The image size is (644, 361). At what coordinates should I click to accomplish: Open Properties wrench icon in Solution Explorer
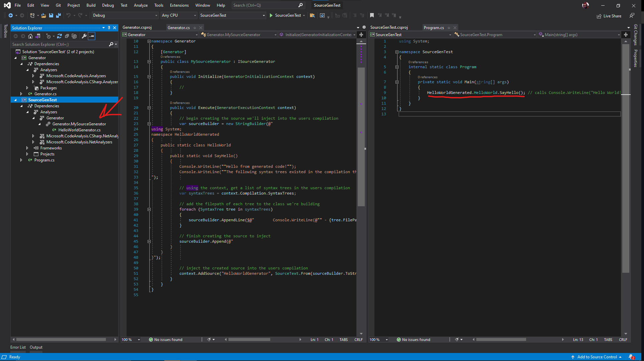[84, 36]
